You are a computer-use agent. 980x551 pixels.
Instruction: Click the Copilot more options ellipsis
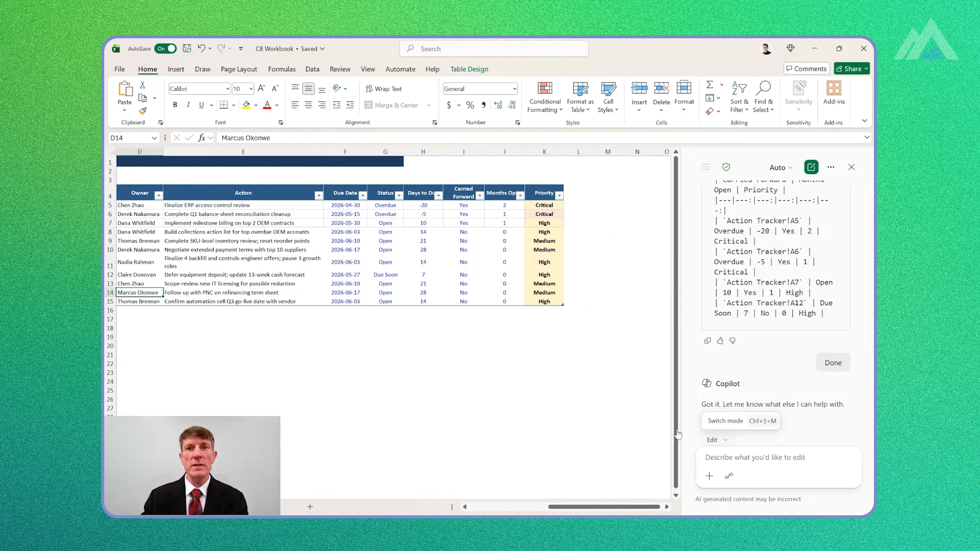click(831, 167)
